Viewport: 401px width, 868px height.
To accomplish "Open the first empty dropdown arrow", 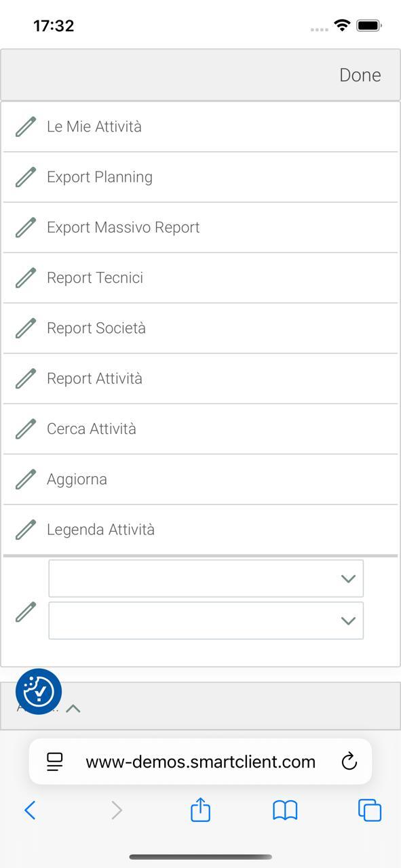I will tap(348, 578).
